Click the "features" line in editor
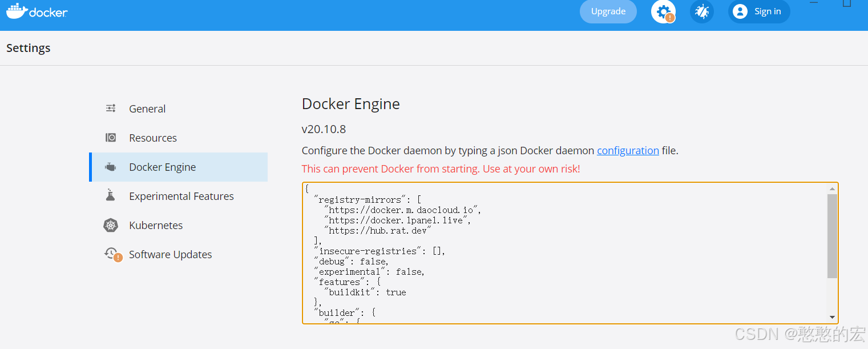 tap(346, 282)
